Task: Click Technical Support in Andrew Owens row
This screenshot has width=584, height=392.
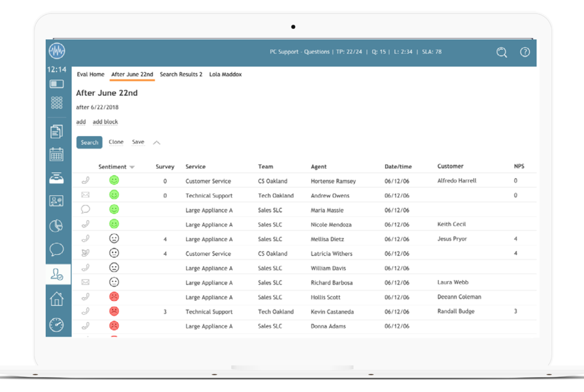Action: [209, 196]
